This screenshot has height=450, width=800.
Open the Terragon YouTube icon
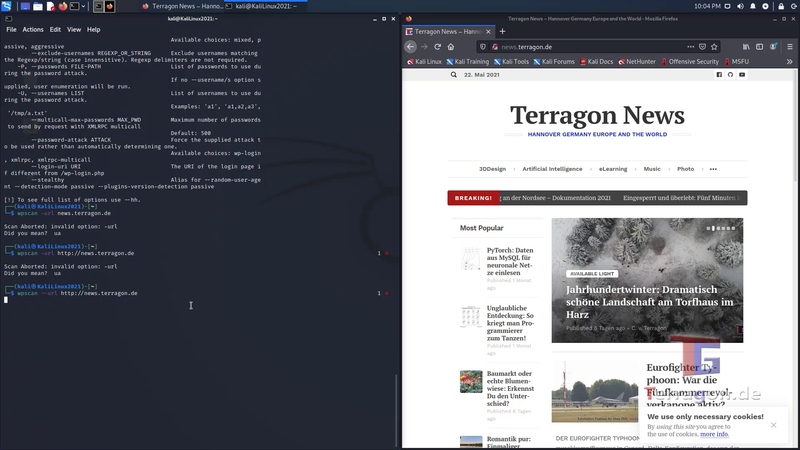tap(742, 74)
